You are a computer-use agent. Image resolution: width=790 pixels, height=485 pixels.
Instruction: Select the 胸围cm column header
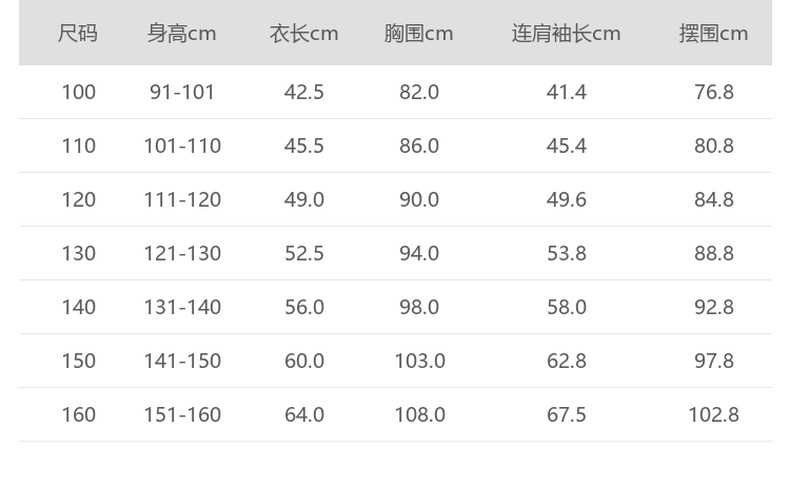tap(419, 33)
